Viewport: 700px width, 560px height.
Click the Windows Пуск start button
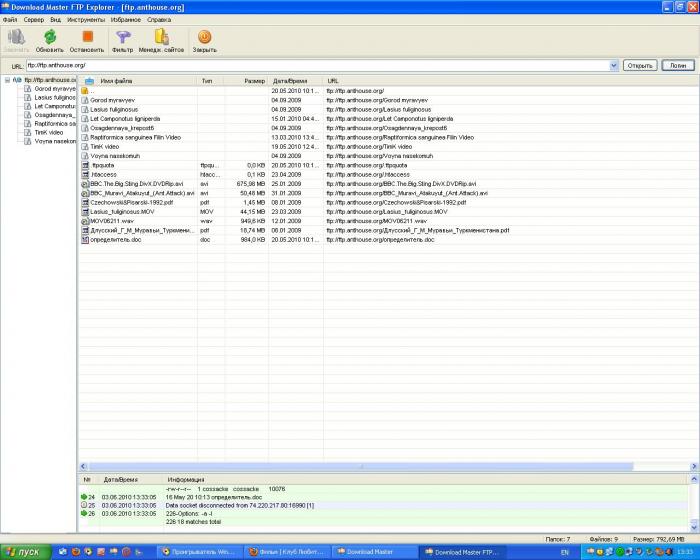click(22, 552)
